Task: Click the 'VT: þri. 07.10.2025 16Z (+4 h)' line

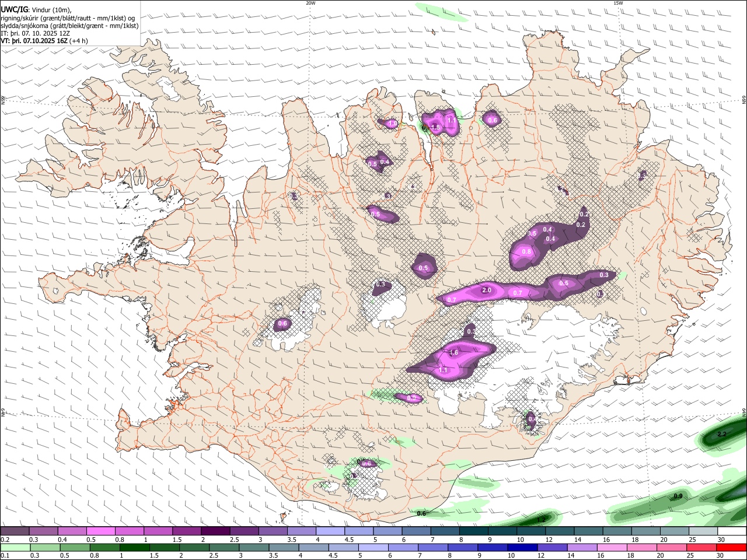Action: point(44,41)
